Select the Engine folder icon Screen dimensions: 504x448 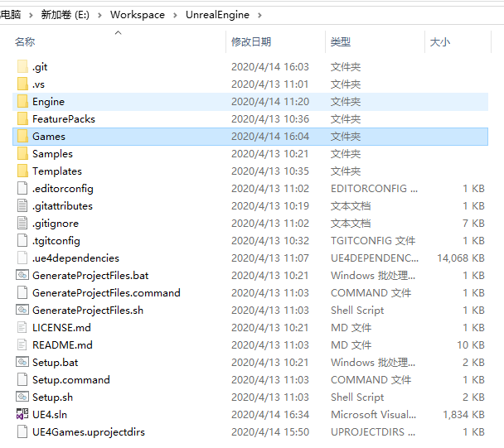click(x=22, y=102)
